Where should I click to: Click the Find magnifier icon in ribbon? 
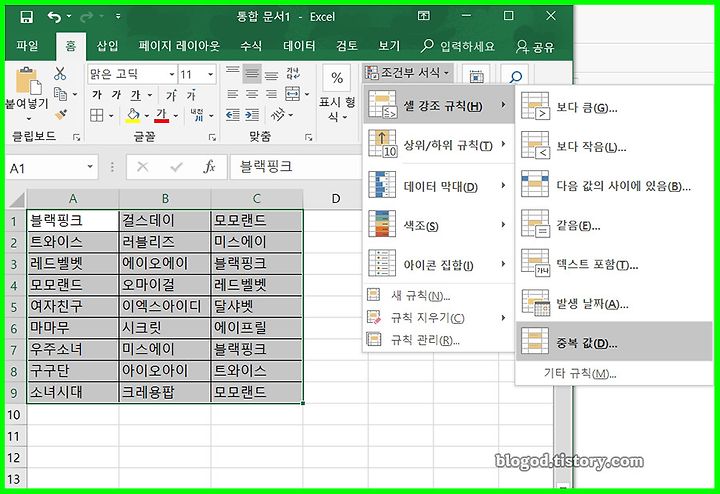(x=515, y=76)
